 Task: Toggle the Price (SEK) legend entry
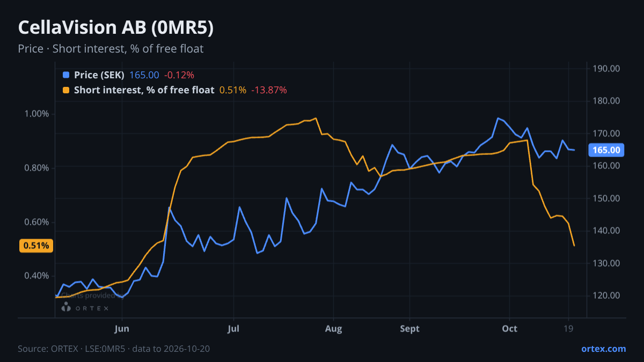tap(99, 75)
